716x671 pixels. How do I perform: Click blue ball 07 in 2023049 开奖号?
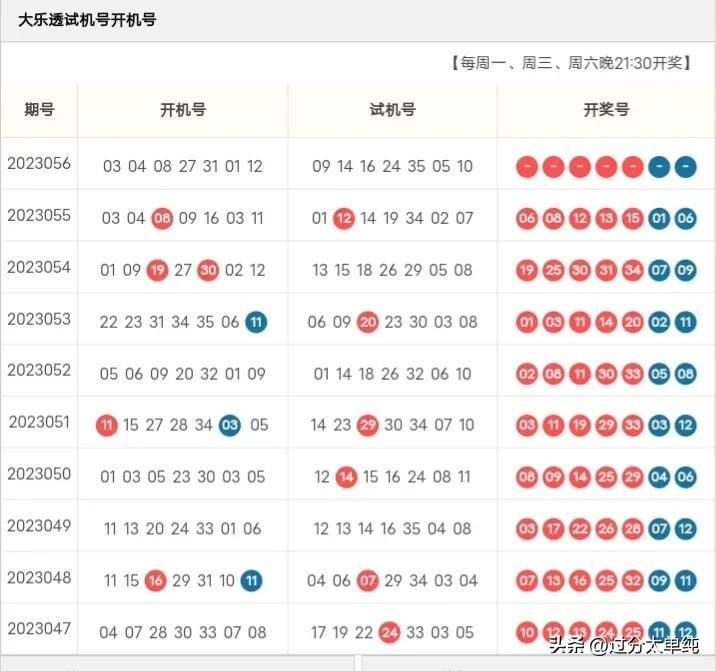[x=659, y=529]
